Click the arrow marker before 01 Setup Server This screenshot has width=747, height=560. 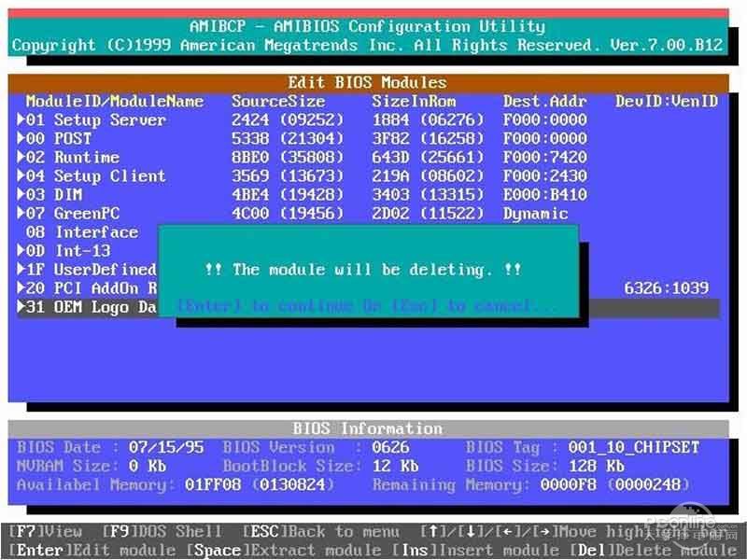[x=21, y=119]
